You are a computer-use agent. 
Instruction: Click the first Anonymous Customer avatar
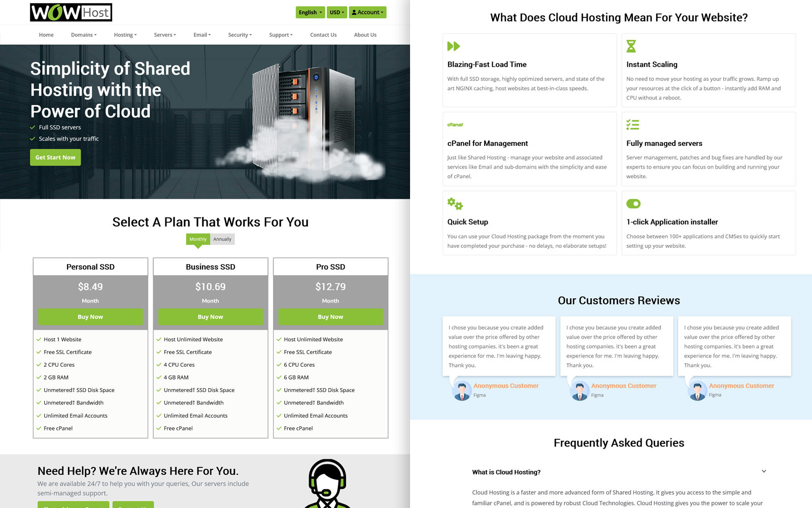(x=461, y=390)
